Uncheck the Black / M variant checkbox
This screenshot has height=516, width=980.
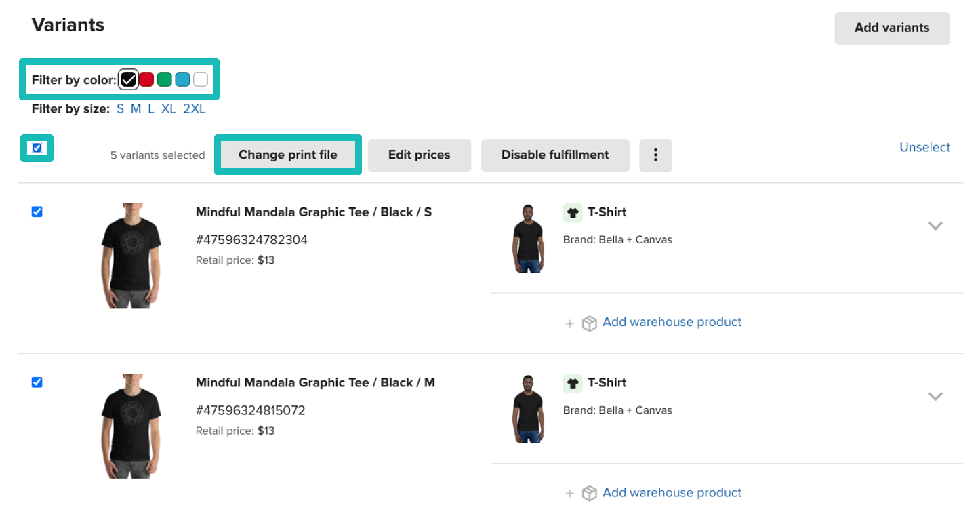[x=37, y=382]
